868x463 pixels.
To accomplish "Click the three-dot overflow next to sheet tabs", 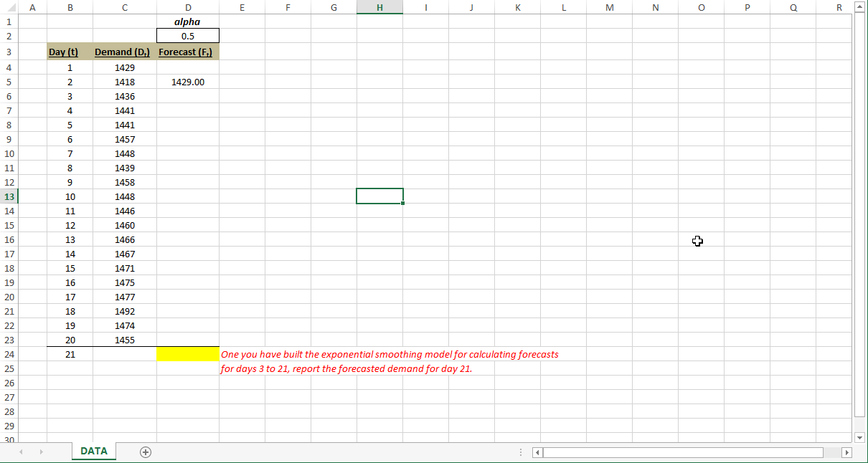I will pyautogui.click(x=520, y=452).
